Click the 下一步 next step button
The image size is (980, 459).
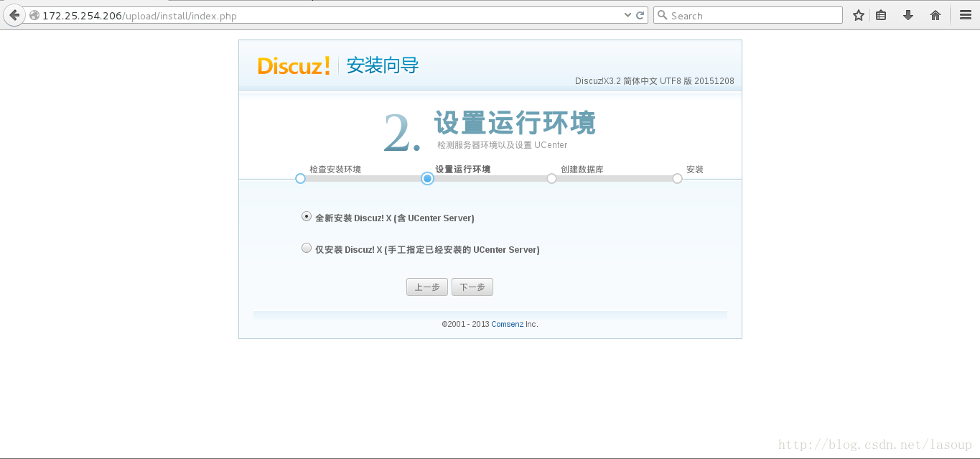pyautogui.click(x=472, y=287)
